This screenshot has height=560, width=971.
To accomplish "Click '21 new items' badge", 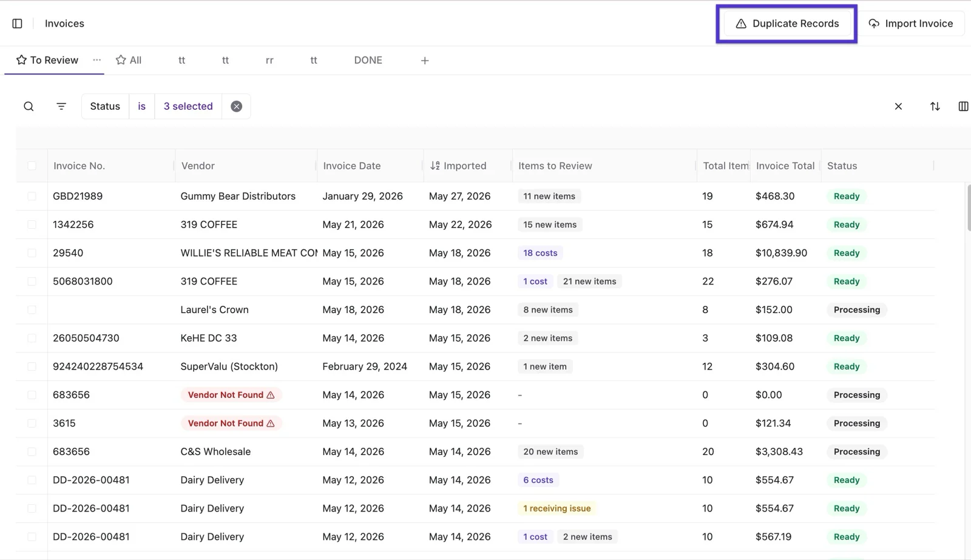I will [x=589, y=282].
